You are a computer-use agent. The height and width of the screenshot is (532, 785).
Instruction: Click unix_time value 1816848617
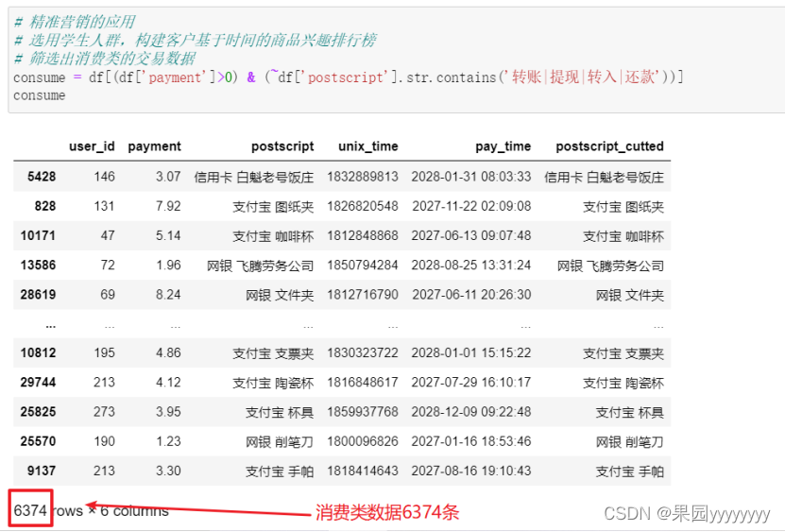click(363, 382)
